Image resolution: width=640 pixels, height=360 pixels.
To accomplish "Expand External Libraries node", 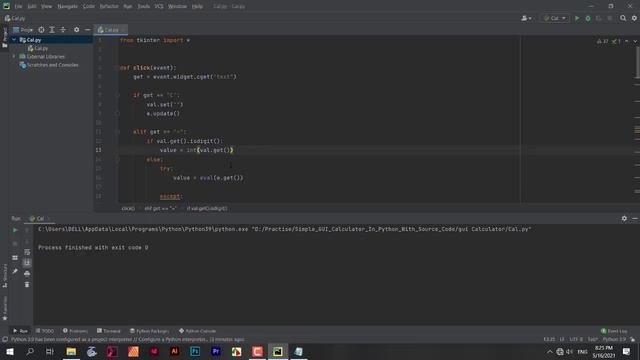I will point(14,56).
